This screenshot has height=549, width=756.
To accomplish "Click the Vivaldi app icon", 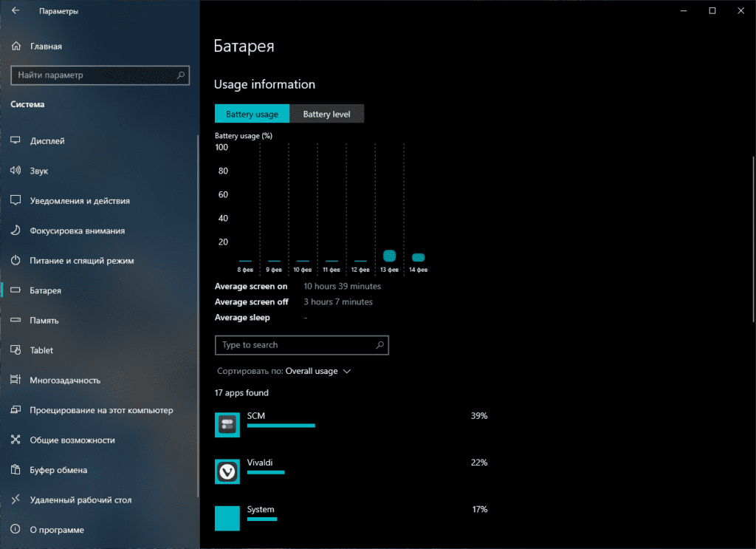I will pyautogui.click(x=227, y=472).
